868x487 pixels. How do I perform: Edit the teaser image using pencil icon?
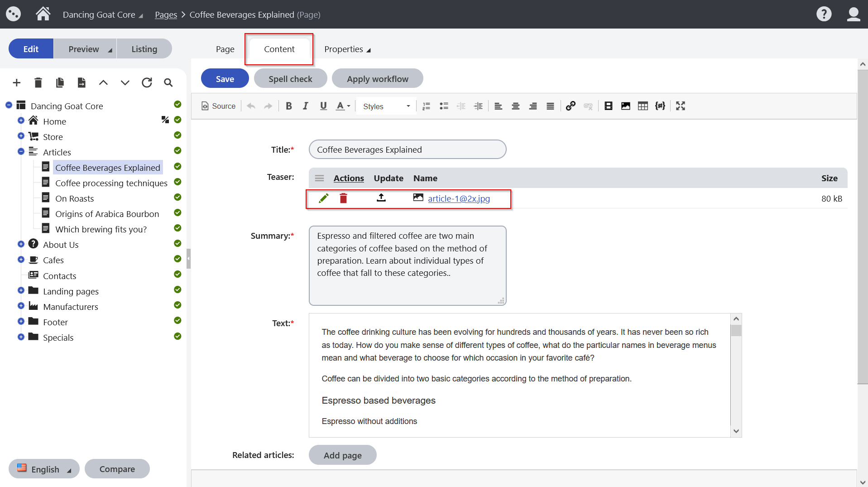[x=323, y=198]
